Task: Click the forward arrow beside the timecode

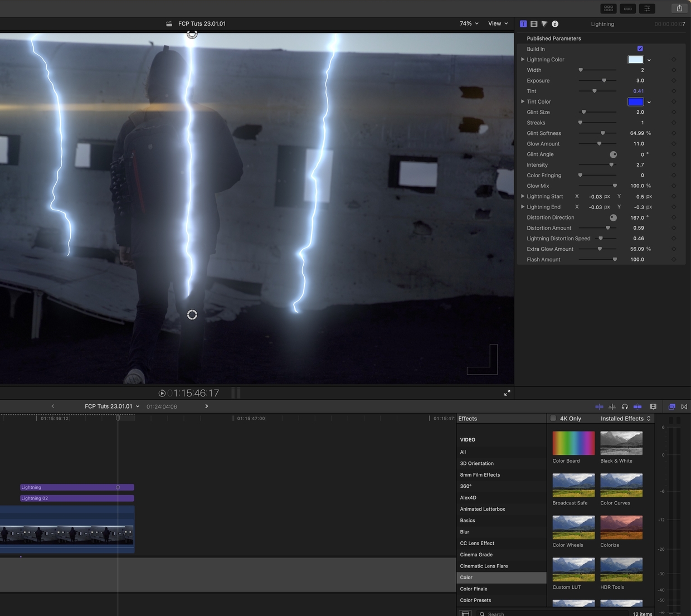Action: coord(206,406)
